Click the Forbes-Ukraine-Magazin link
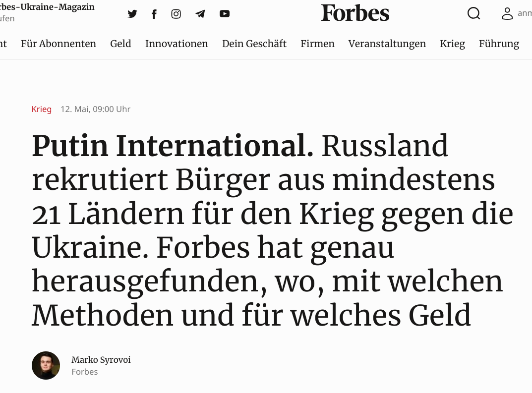 tap(47, 7)
